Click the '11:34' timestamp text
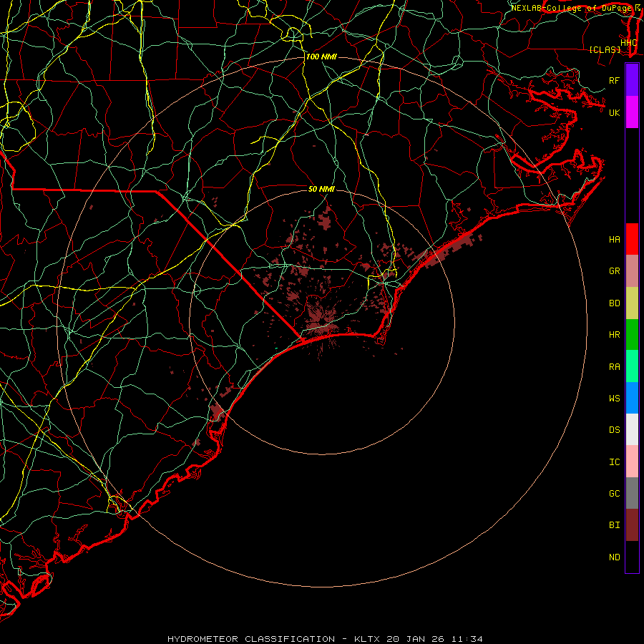The image size is (644, 644). click(467, 639)
